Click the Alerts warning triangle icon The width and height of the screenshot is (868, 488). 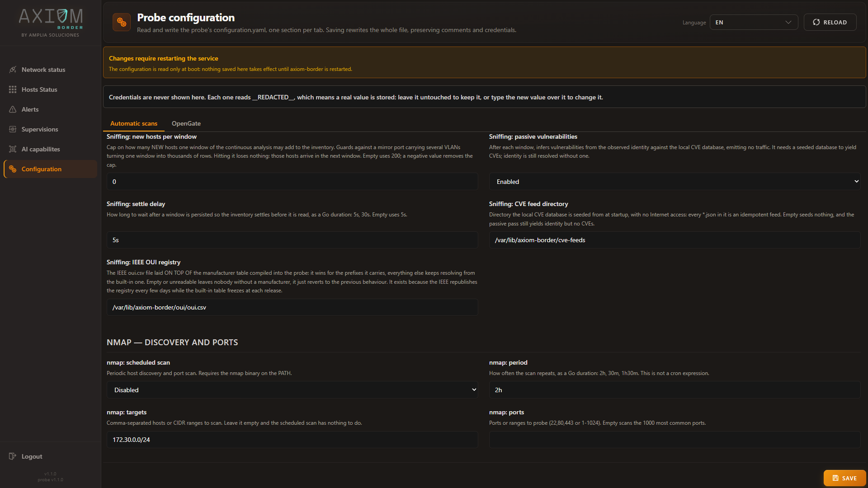[x=13, y=109]
